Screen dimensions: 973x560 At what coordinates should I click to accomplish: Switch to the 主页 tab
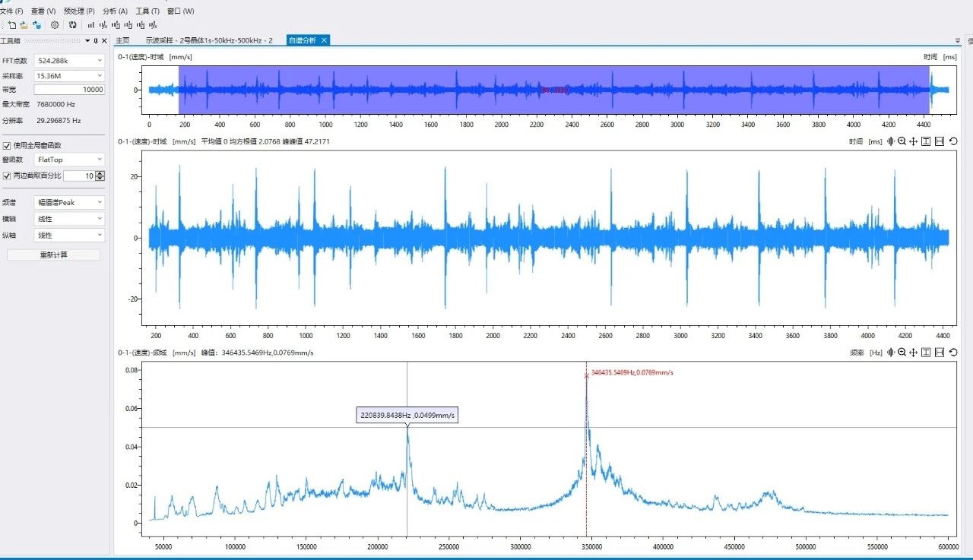122,40
